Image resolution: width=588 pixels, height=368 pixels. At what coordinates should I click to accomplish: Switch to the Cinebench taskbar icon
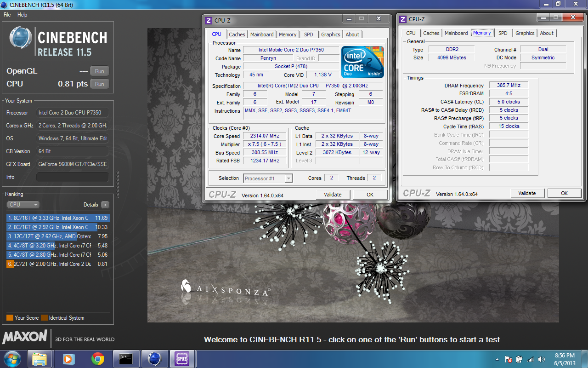pos(154,359)
